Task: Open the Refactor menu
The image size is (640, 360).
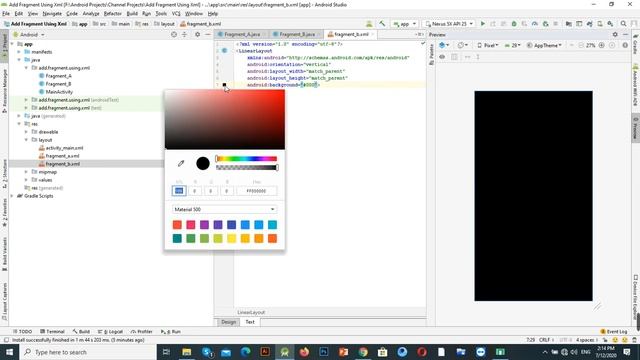Action: 113,13
